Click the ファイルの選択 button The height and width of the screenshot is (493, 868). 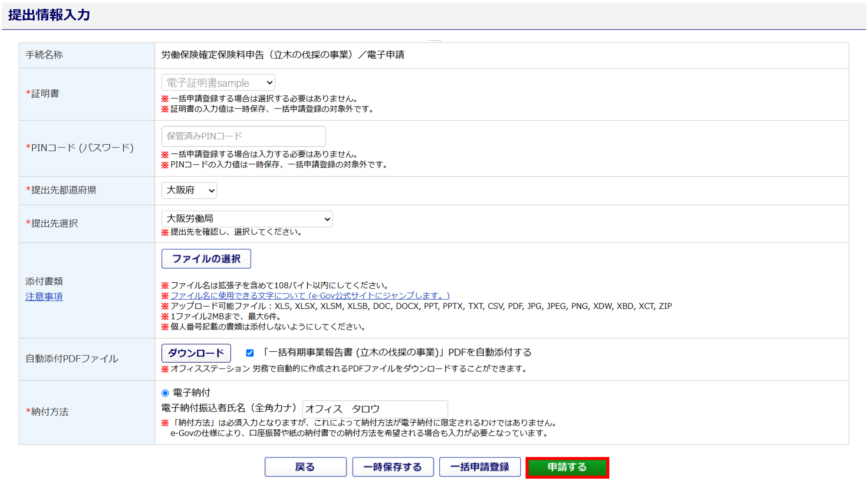pos(206,259)
